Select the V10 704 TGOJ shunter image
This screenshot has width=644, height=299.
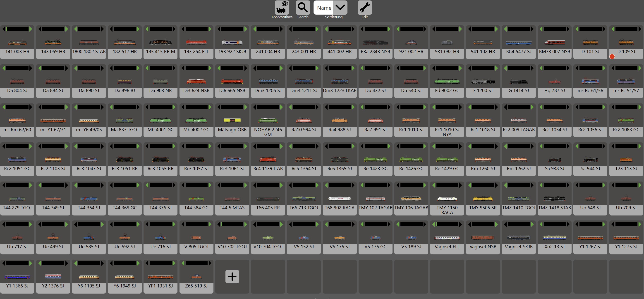click(x=268, y=237)
